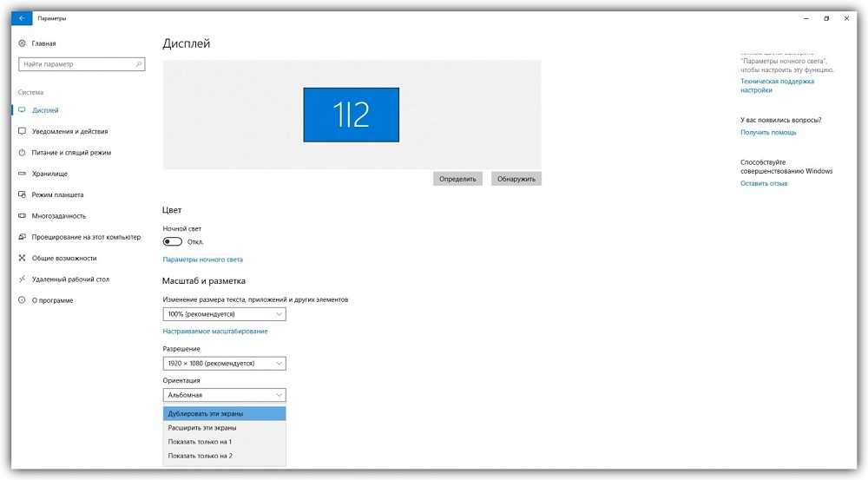
Task: Open Главная in the sidebar
Action: (x=43, y=43)
